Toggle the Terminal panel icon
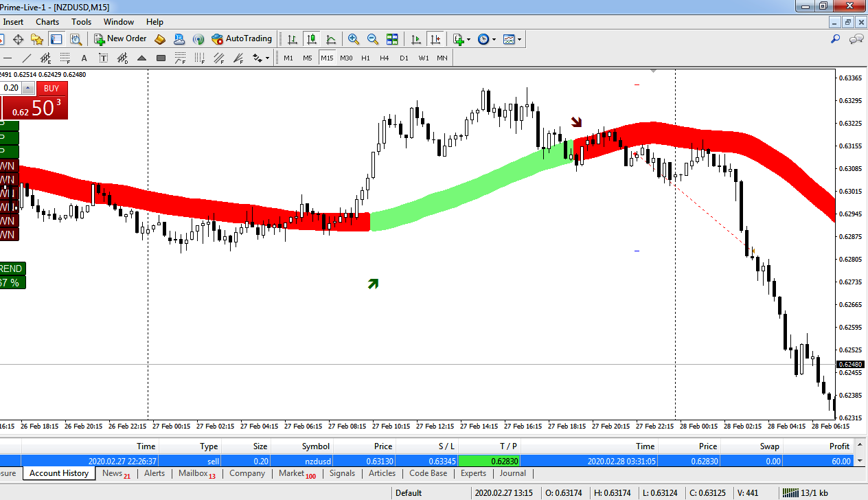868x500 pixels. pyautogui.click(x=56, y=39)
